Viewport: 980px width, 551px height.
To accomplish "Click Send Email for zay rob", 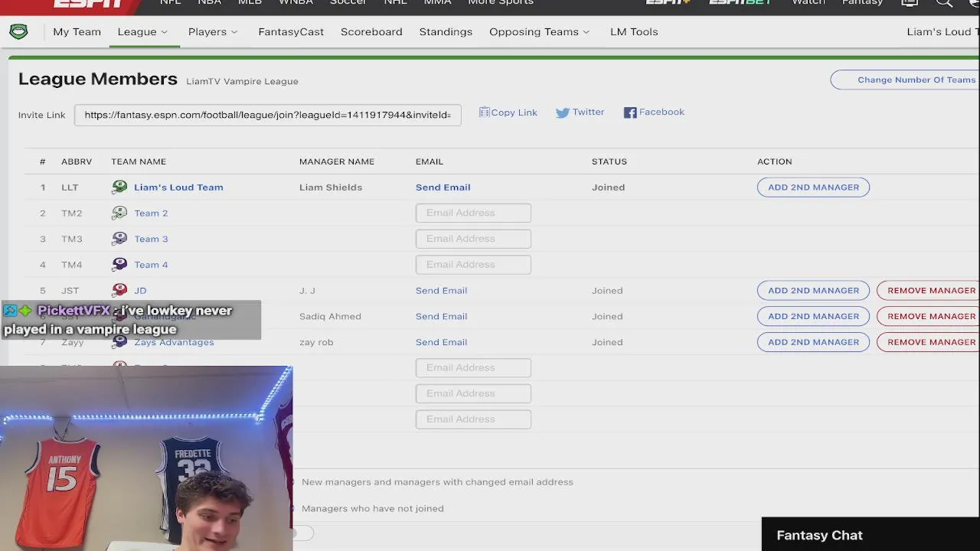I will coord(441,342).
